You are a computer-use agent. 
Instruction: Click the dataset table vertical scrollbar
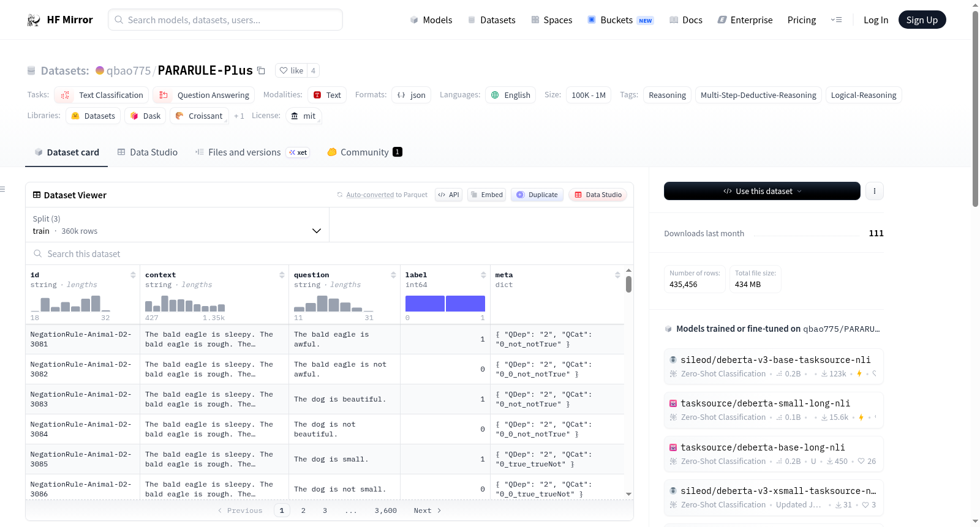[x=628, y=284]
